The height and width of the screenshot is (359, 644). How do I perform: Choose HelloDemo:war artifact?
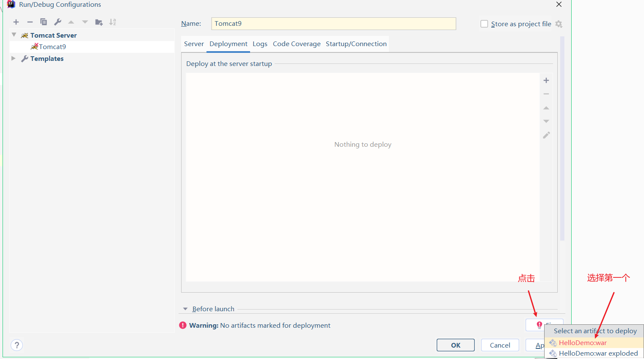tap(594, 343)
